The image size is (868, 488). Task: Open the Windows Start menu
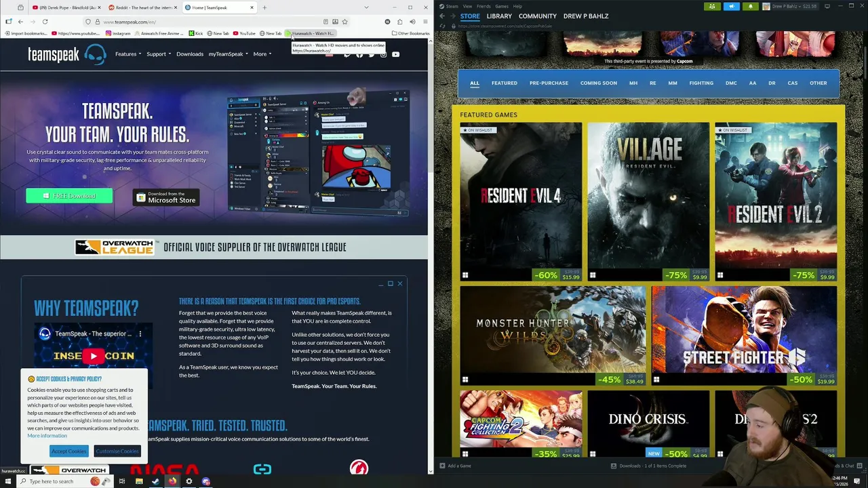7,481
